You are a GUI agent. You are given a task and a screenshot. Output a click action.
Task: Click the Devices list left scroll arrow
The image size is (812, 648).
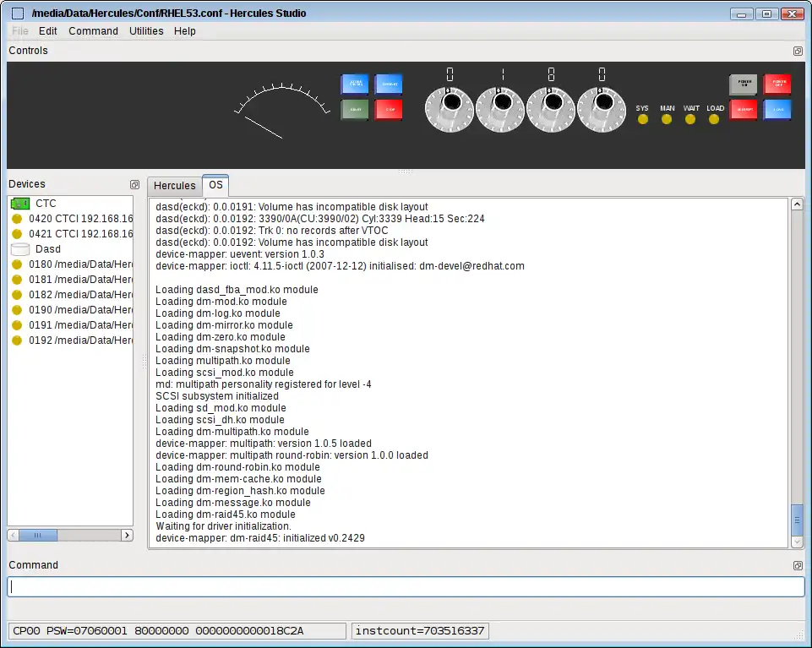[13, 535]
